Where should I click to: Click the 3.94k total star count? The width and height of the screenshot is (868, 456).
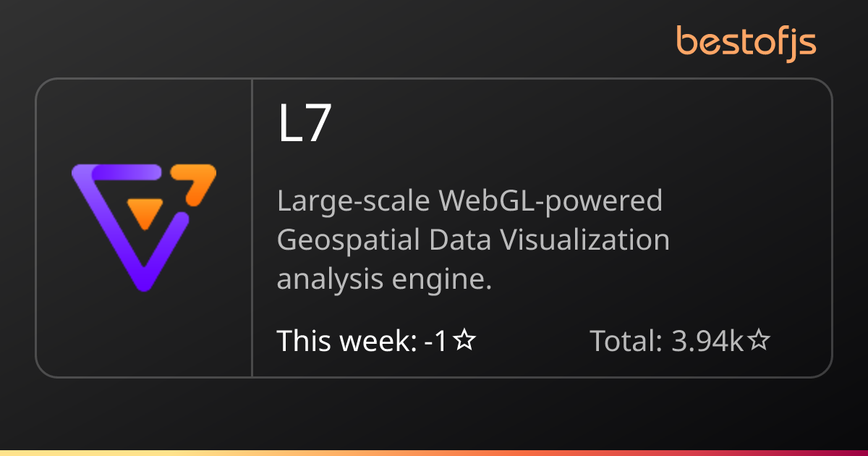(707, 340)
